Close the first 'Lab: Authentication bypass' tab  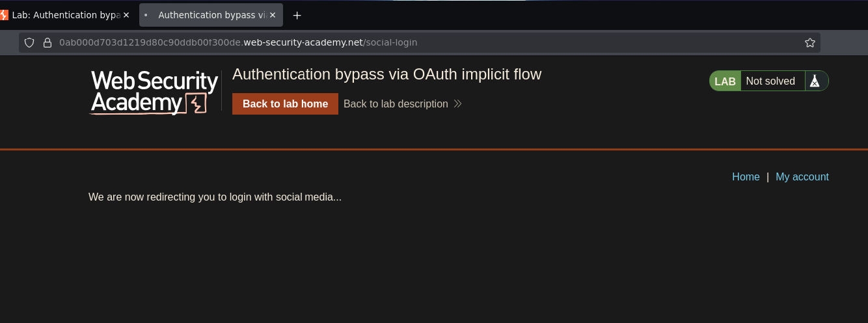(x=126, y=15)
